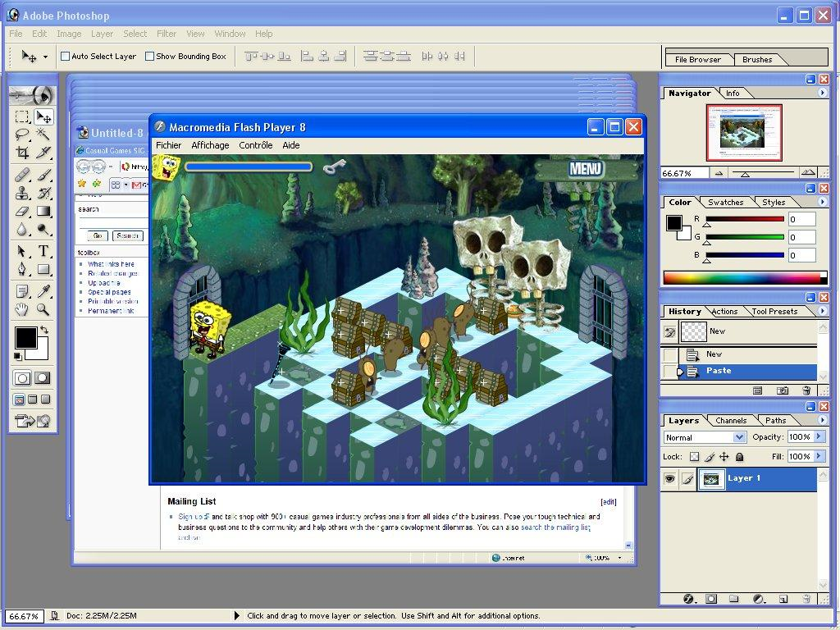This screenshot has width=840, height=630.
Task: Click the Search button in browser page
Action: [127, 235]
